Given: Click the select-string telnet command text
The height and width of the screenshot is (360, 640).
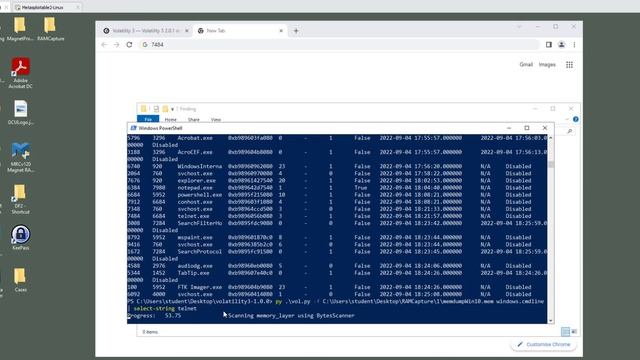Looking at the screenshot, I should tap(165, 309).
